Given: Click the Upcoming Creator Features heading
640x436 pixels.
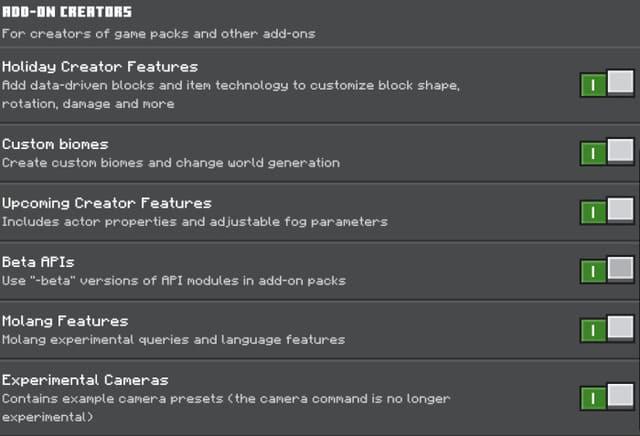Looking at the screenshot, I should (107, 203).
